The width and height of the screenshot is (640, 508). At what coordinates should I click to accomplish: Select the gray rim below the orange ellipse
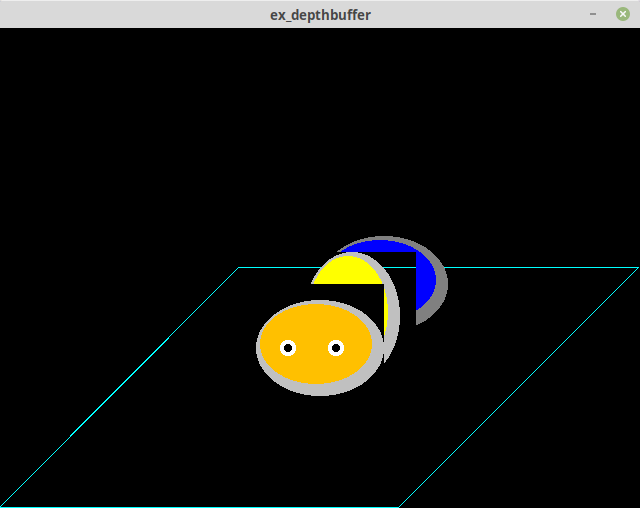pos(318,390)
